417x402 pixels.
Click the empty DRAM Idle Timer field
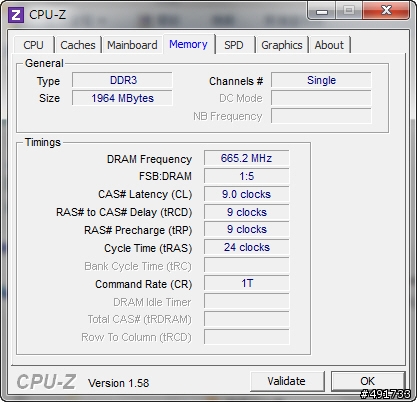tap(247, 301)
